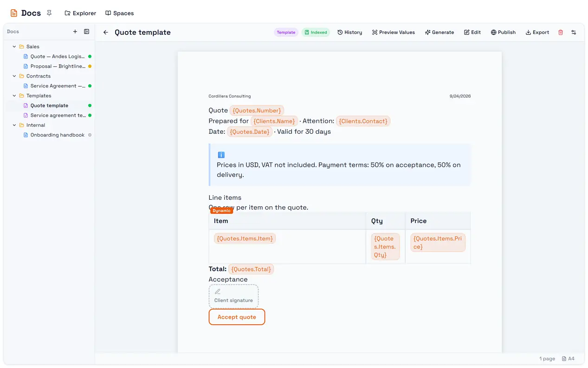Click the Client signature field
This screenshot has height=368, width=588.
(x=233, y=296)
